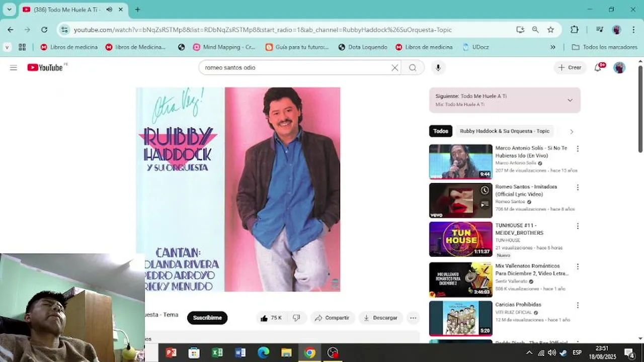Bookmark this page with the star

click(551, 30)
